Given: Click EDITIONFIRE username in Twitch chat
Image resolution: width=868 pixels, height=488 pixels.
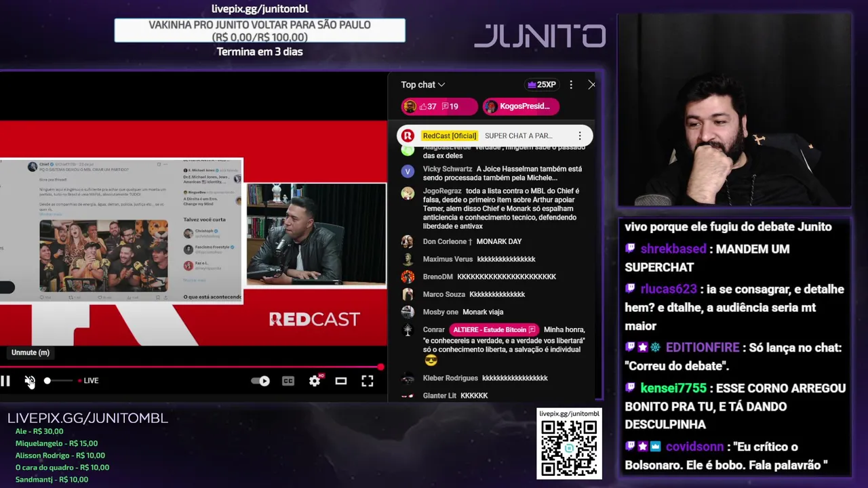Looking at the screenshot, I should pyautogui.click(x=703, y=348).
